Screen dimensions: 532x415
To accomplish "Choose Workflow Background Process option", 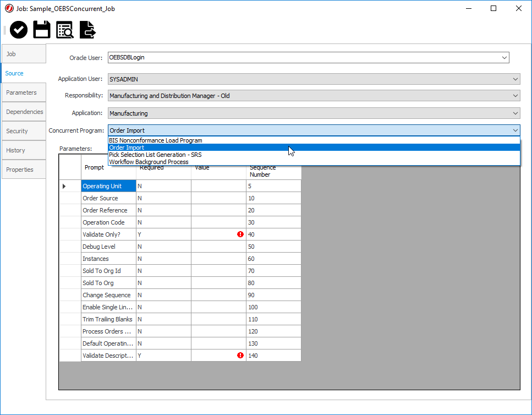I will pyautogui.click(x=314, y=162).
